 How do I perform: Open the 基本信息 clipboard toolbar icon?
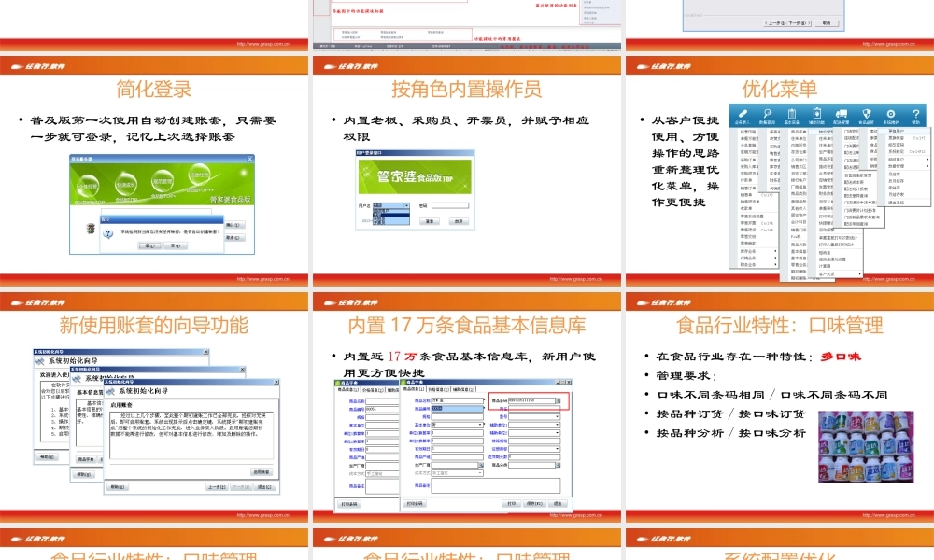[792, 113]
